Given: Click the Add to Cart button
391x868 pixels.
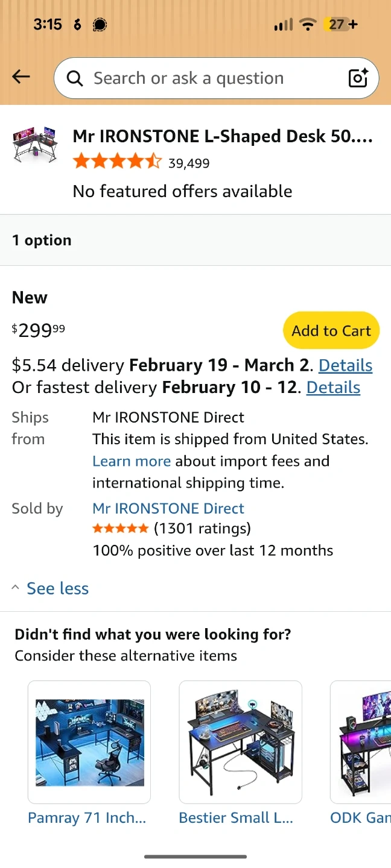Looking at the screenshot, I should pyautogui.click(x=331, y=331).
